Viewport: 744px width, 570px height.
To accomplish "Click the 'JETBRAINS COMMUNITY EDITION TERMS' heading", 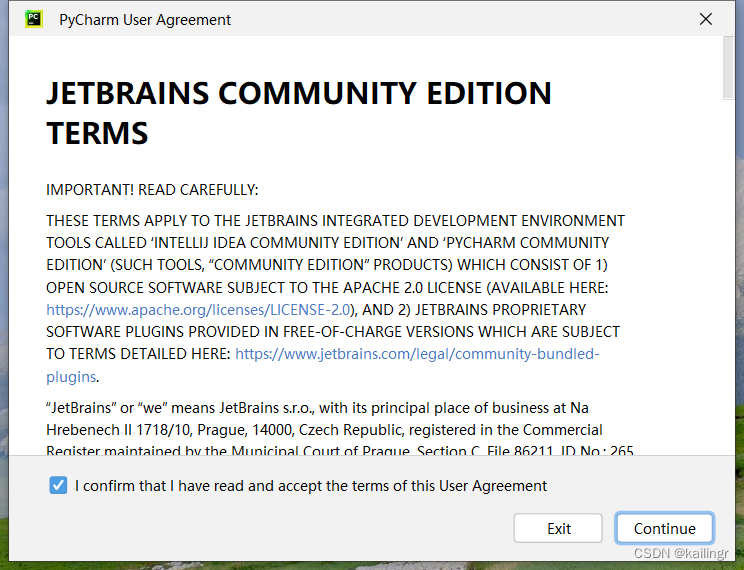I will [298, 112].
